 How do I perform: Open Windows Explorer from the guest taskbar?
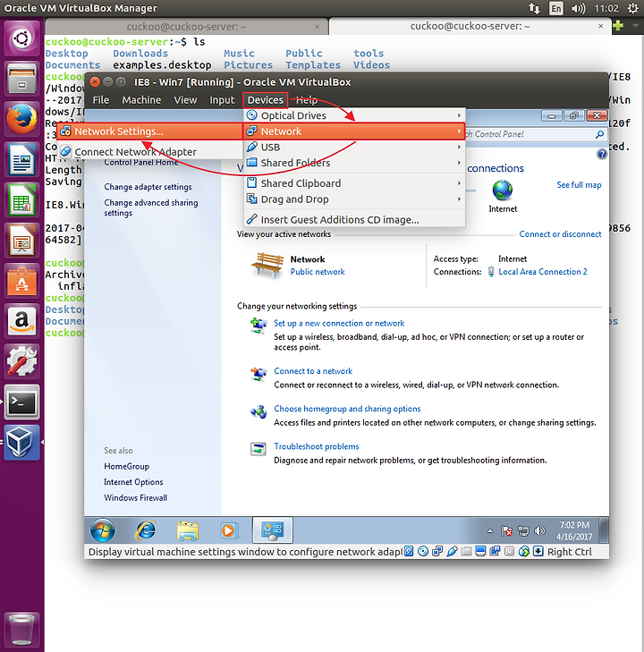188,530
